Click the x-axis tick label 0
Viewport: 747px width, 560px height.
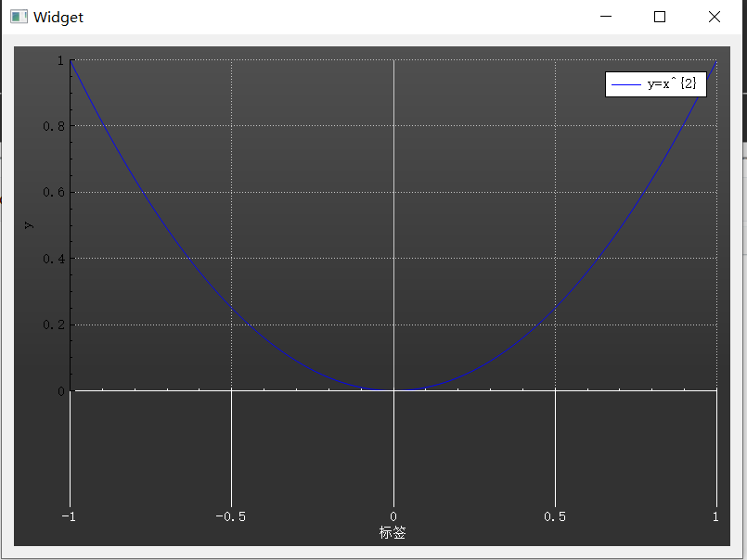(393, 516)
